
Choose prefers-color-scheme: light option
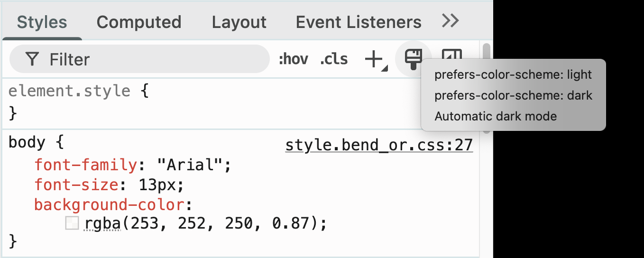click(513, 74)
